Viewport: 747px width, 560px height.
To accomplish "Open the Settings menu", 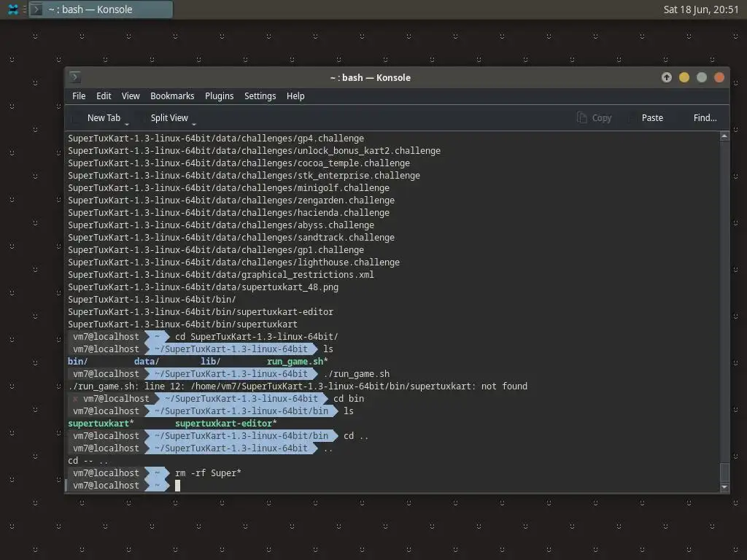I will click(260, 96).
